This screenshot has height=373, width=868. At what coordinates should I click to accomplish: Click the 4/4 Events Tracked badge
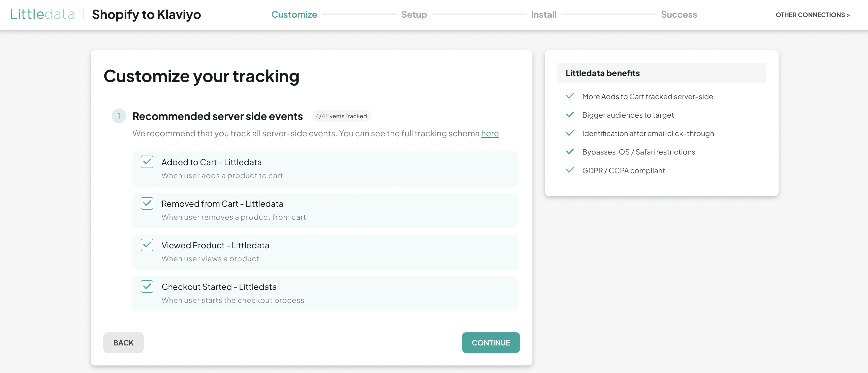341,116
